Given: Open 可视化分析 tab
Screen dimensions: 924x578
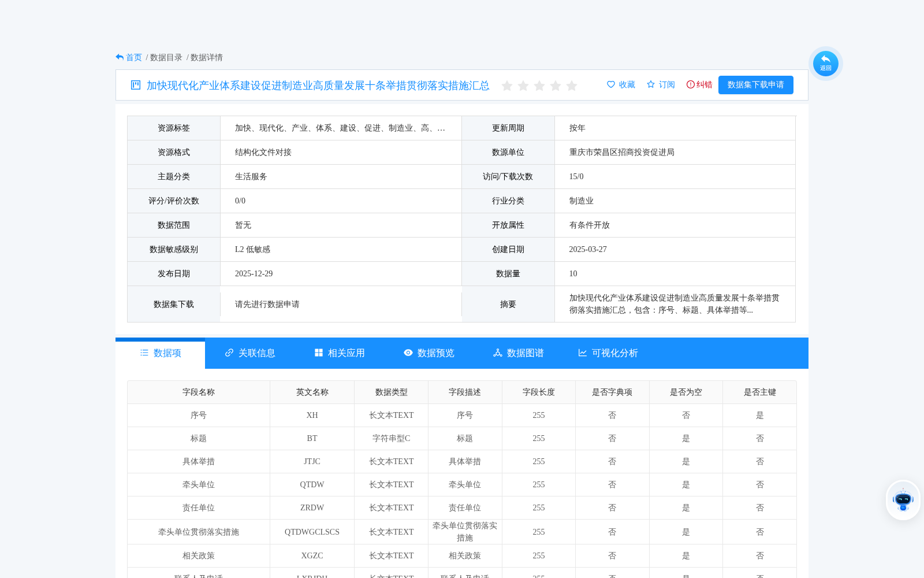Looking at the screenshot, I should point(608,353).
